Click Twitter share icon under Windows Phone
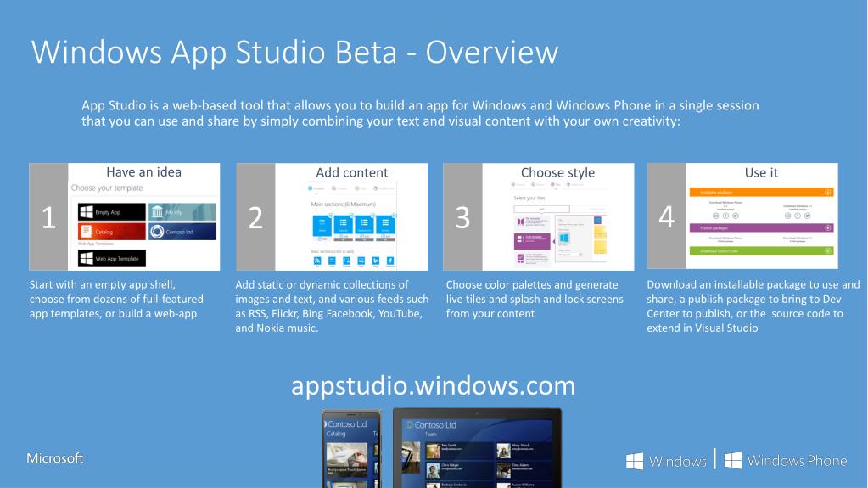 coord(736,216)
